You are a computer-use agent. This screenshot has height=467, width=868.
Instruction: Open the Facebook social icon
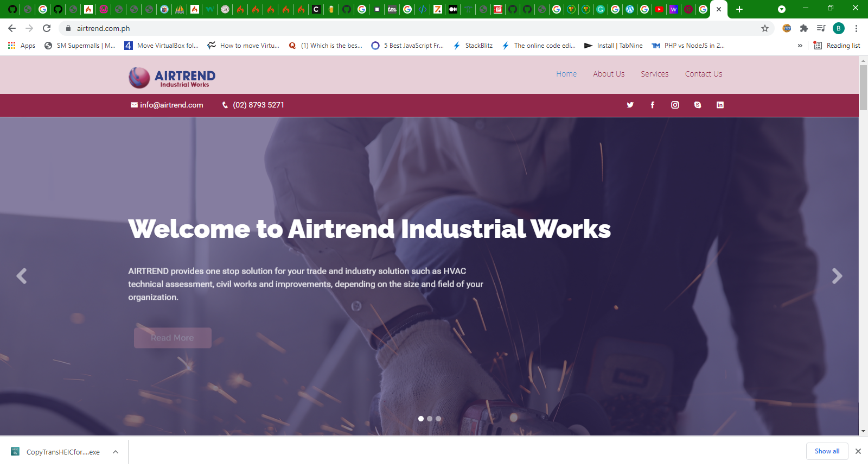pos(653,105)
